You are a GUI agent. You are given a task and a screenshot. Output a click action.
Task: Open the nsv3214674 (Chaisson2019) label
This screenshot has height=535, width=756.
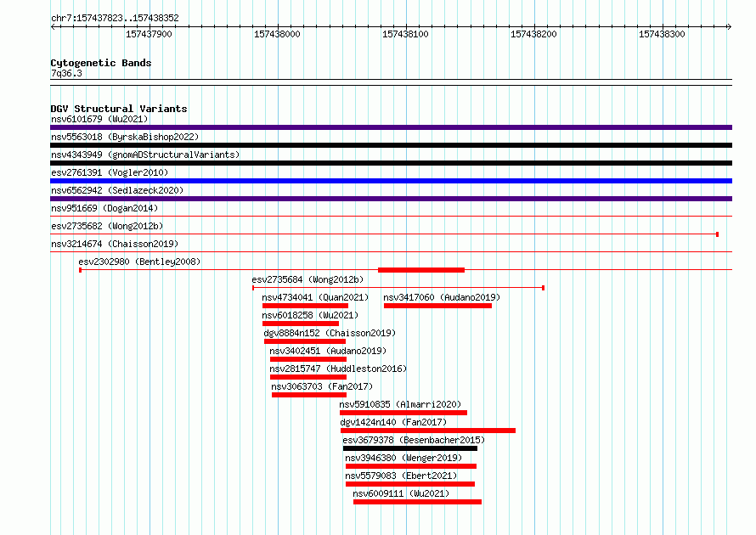115,244
